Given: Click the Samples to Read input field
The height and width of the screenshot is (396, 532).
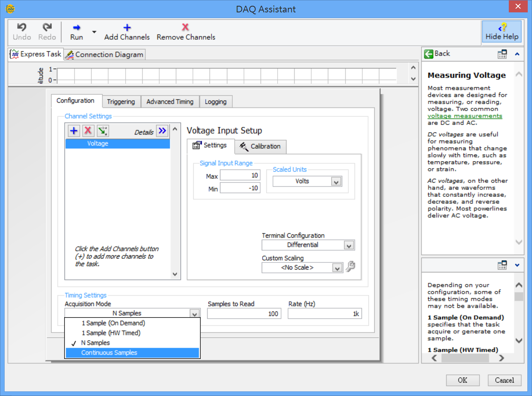Looking at the screenshot, I should pos(244,313).
